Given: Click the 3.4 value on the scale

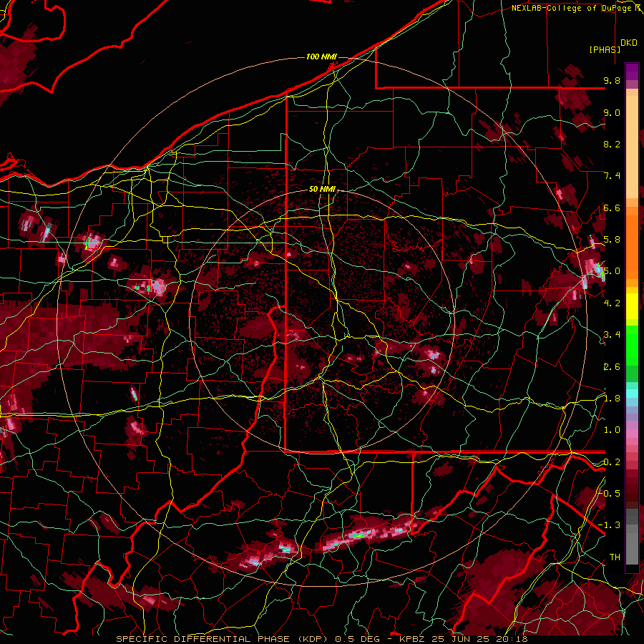Looking at the screenshot, I should click(612, 335).
